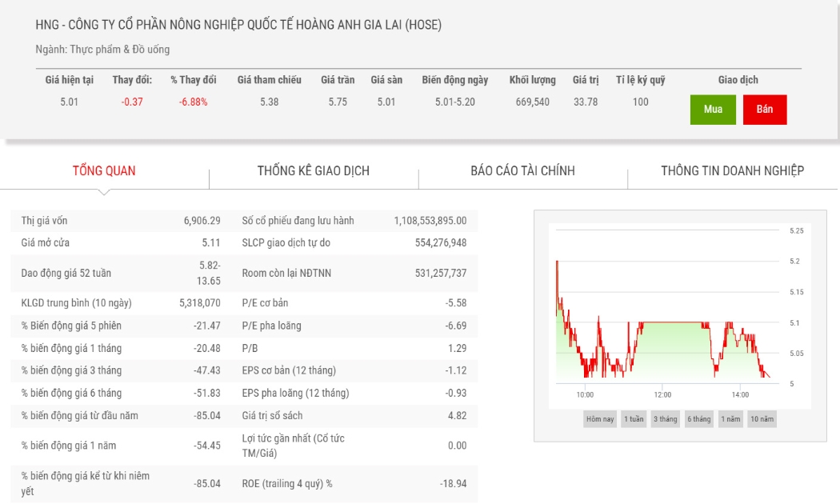Open the Thông tin doanh nghiệp tab
840x504 pixels.
732,171
